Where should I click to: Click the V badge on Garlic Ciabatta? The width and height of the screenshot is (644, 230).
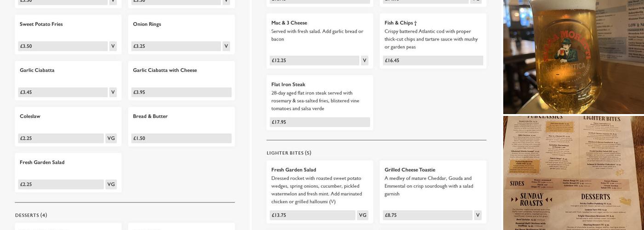pos(113,92)
